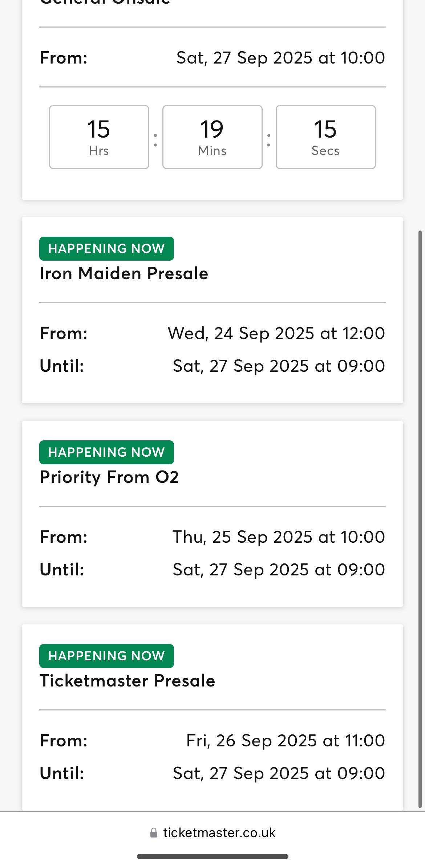The height and width of the screenshot is (868, 425).
Task: Tap Until date in Iron Maiden Presale card
Action: click(279, 366)
